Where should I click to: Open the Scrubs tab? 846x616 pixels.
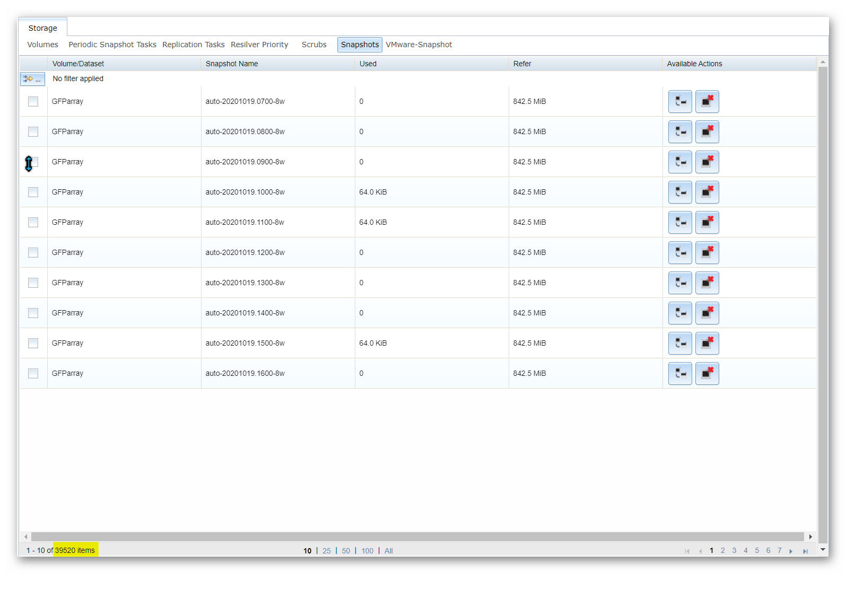[314, 45]
